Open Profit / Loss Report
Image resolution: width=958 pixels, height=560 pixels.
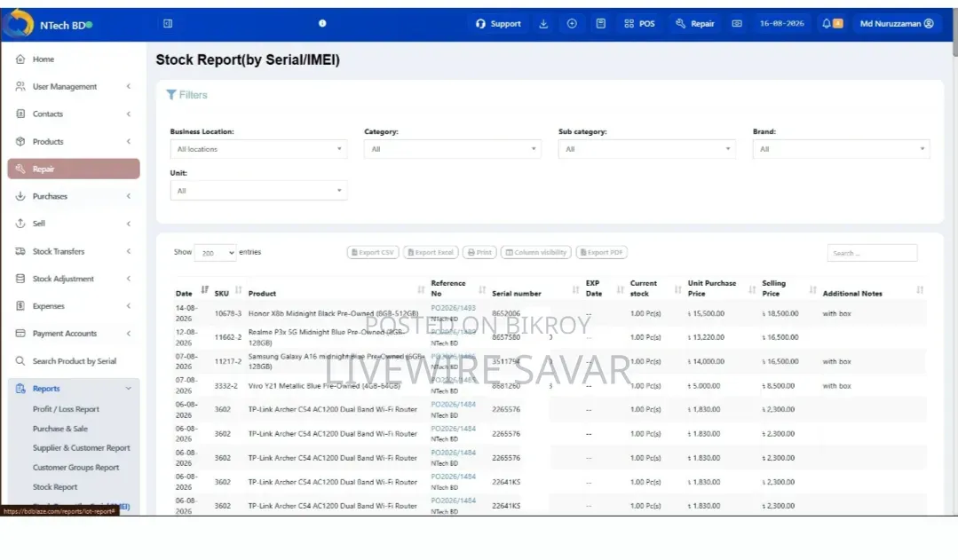[x=66, y=409]
